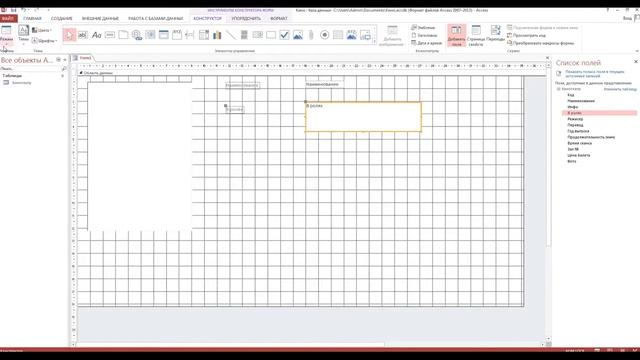
Task: Pick the Option Button radio control
Action: (324, 35)
